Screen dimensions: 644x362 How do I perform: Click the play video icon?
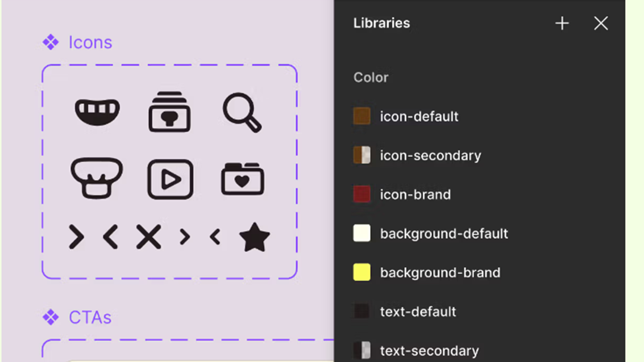point(170,179)
